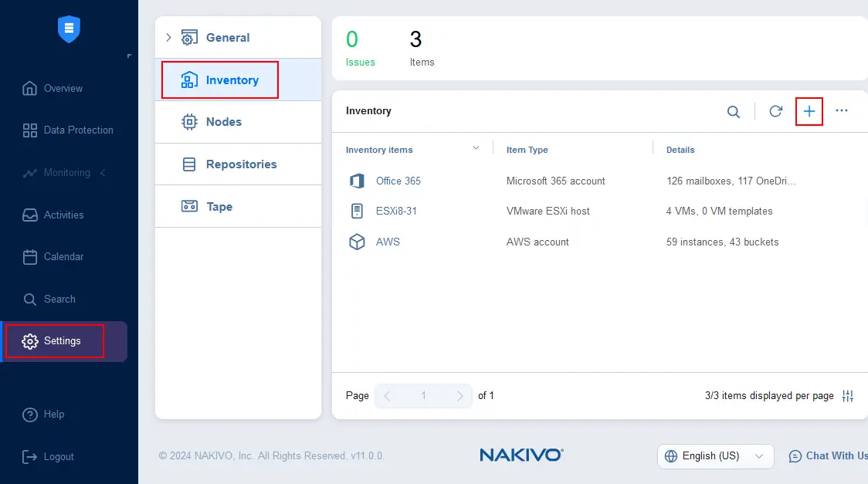Click the Office 365 item icon
This screenshot has width=868, height=484.
click(x=357, y=181)
